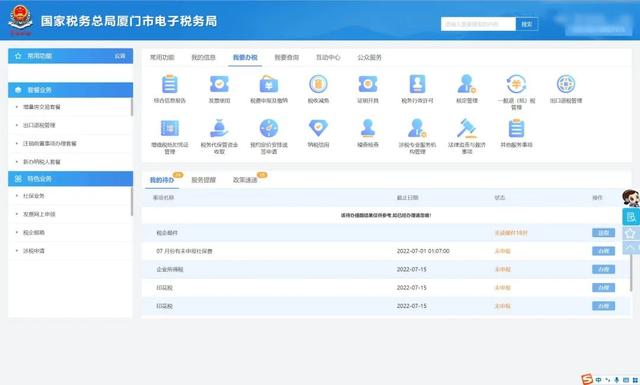Open 核定管理 icon
The height and width of the screenshot is (385, 640).
click(x=467, y=85)
